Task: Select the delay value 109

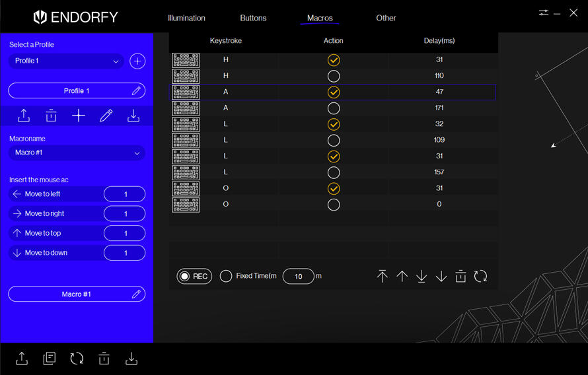Action: pyautogui.click(x=439, y=140)
